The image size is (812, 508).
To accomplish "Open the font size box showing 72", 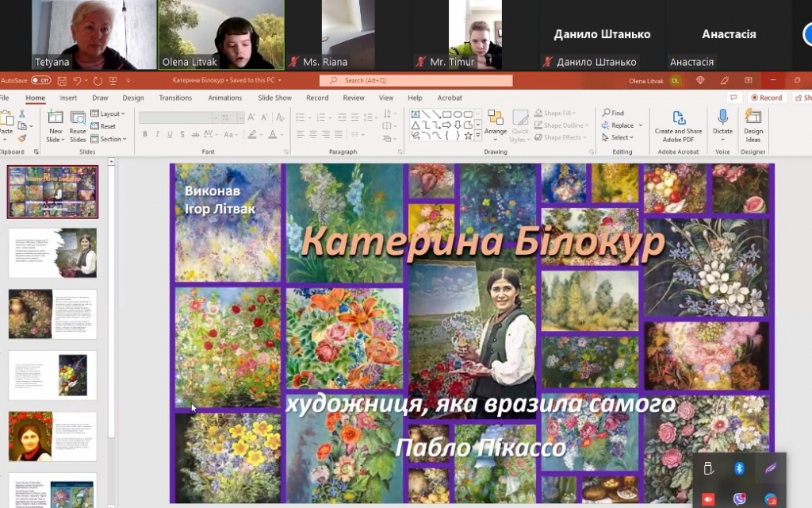I will (232, 118).
